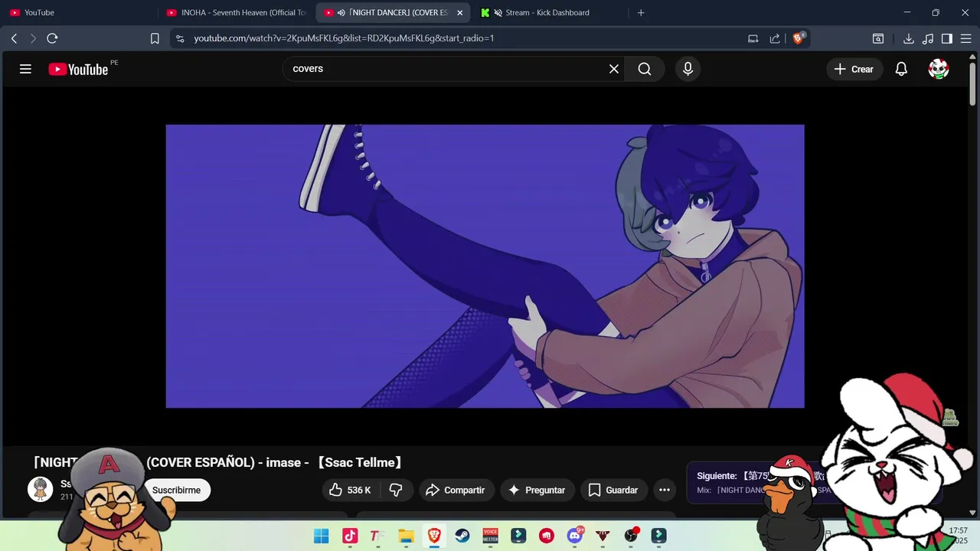This screenshot has width=980, height=551.
Task: Mute NIGHT DANCER tab via speaker icon
Action: (341, 12)
